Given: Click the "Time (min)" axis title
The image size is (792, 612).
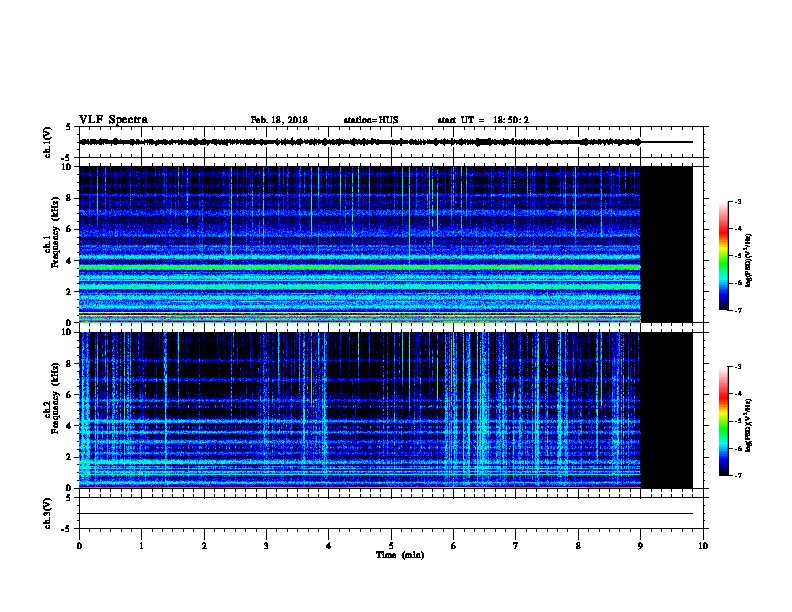Looking at the screenshot, I should click(x=400, y=555).
